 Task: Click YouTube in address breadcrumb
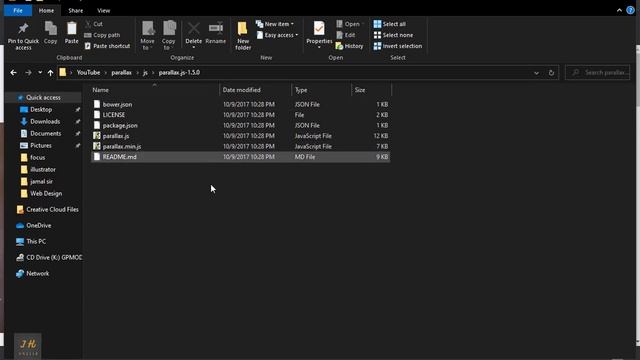pos(88,73)
